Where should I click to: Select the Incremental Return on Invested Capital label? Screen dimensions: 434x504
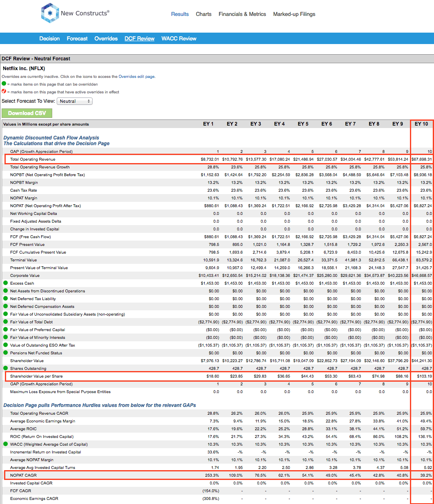click(45, 452)
